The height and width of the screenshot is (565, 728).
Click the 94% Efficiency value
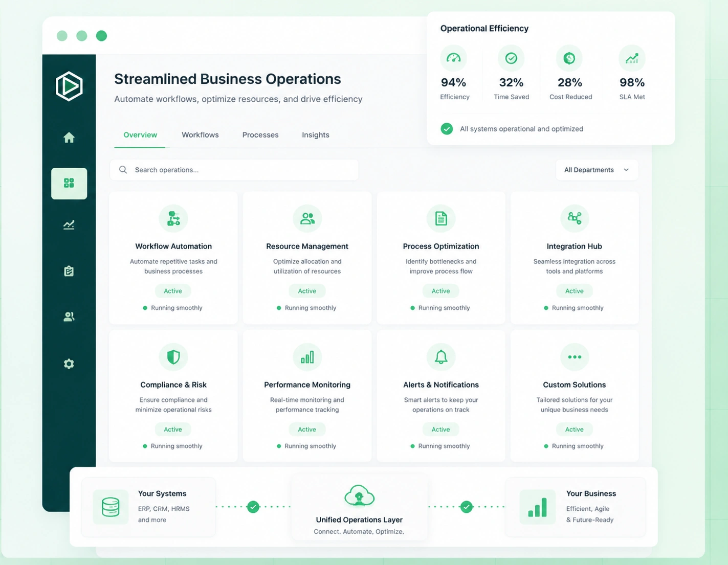click(454, 82)
